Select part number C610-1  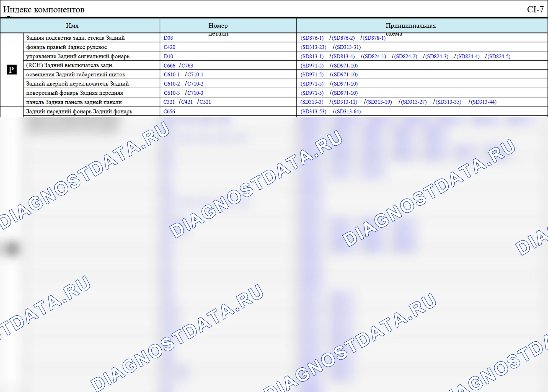tap(172, 74)
